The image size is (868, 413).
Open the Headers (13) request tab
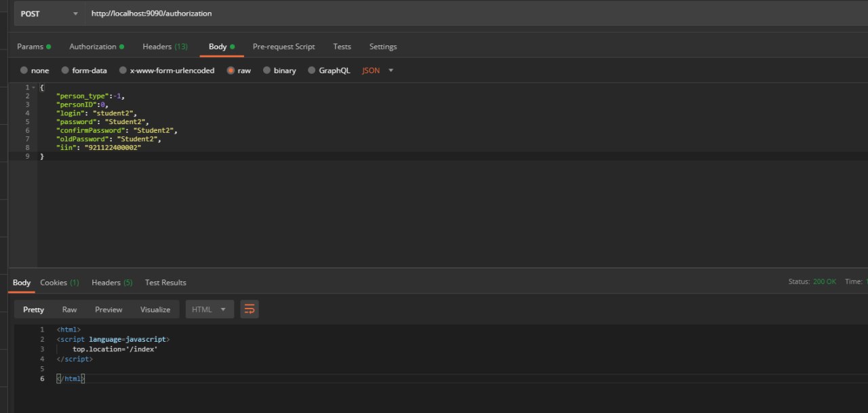click(x=165, y=47)
